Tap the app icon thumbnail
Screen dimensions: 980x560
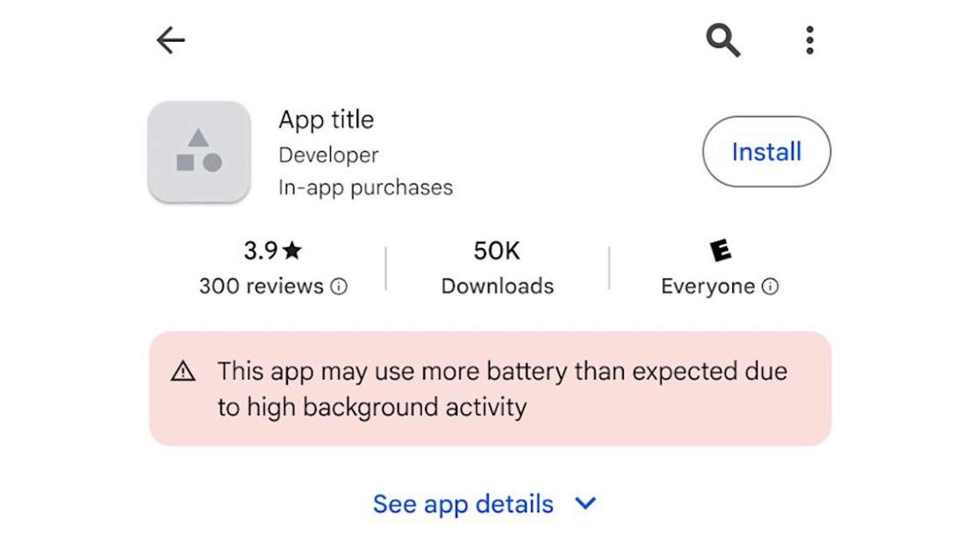point(199,151)
